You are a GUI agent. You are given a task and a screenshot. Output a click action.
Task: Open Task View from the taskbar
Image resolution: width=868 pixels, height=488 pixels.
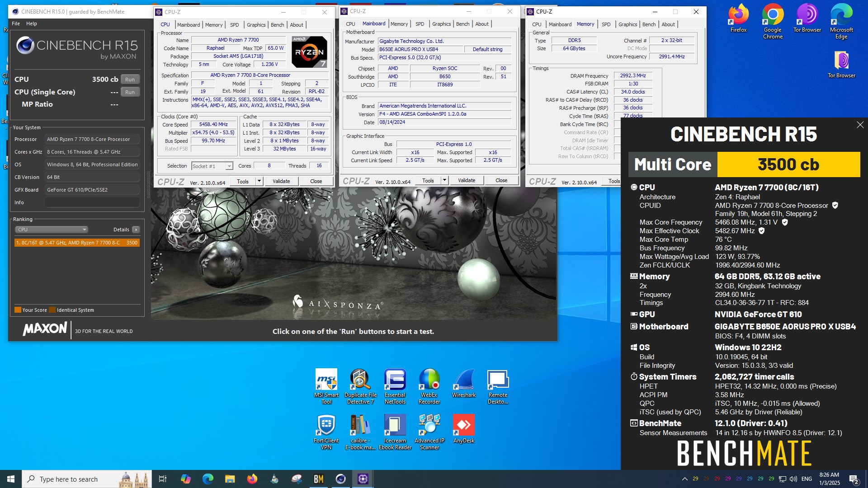[163, 479]
